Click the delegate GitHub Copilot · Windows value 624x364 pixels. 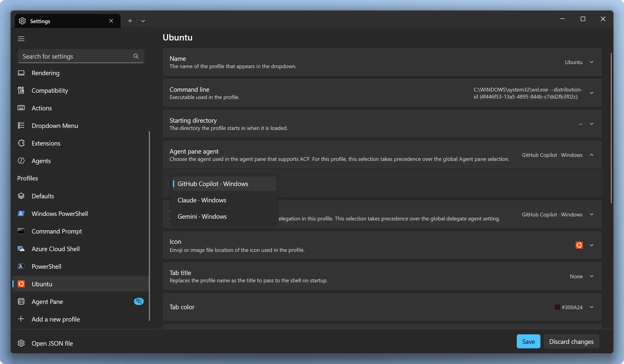coord(552,214)
